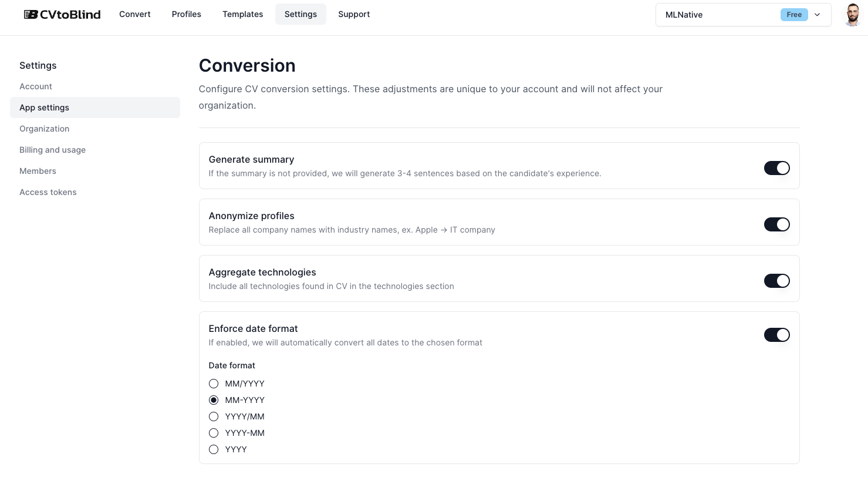
Task: Go to the Profiles tab
Action: coord(187,14)
